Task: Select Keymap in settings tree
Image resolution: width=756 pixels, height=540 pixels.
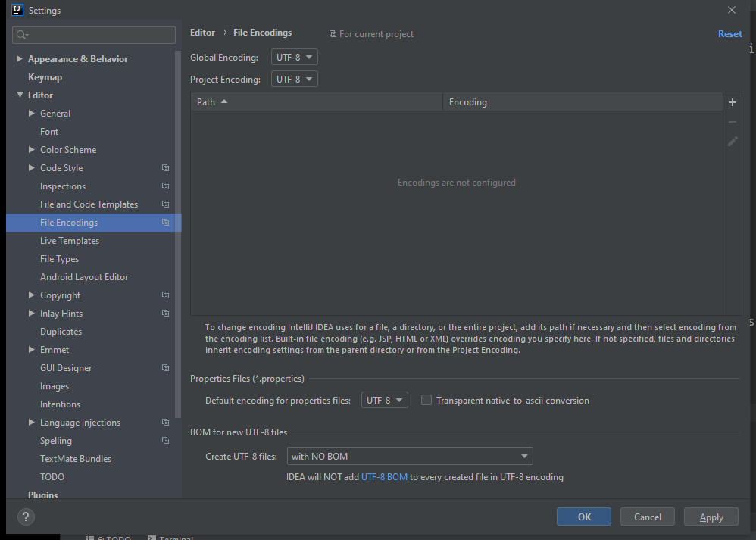Action: pyautogui.click(x=45, y=77)
